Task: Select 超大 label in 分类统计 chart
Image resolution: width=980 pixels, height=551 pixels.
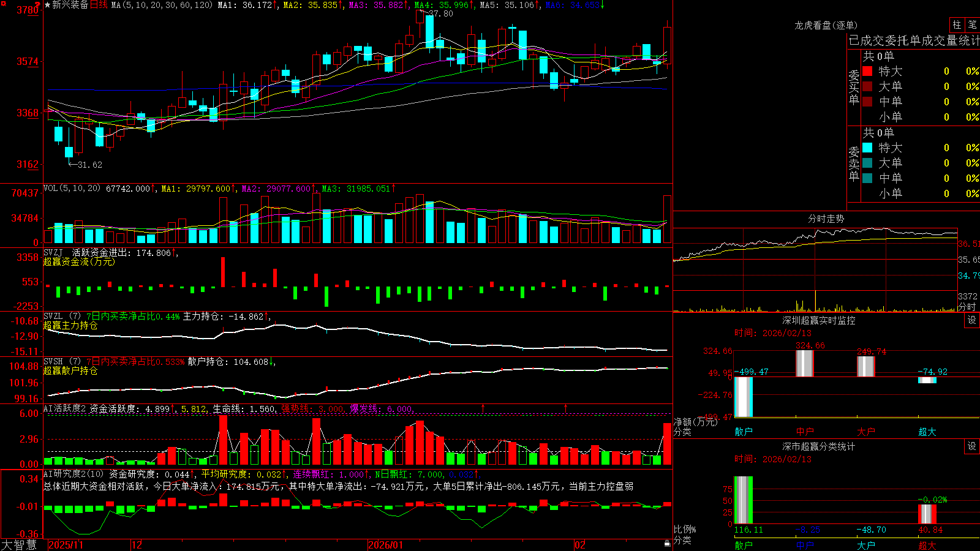Action: point(927,545)
